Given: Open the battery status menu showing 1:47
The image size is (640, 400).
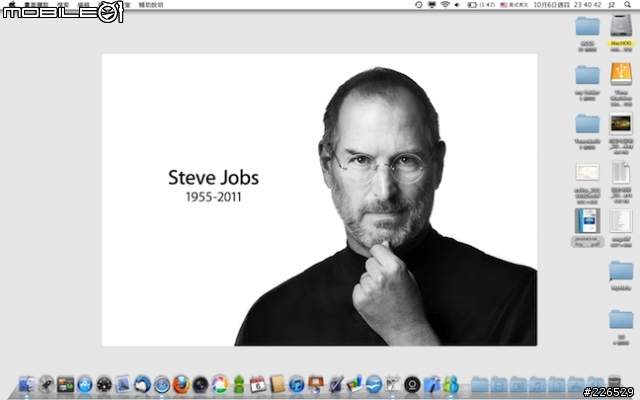Looking at the screenshot, I should [x=481, y=4].
